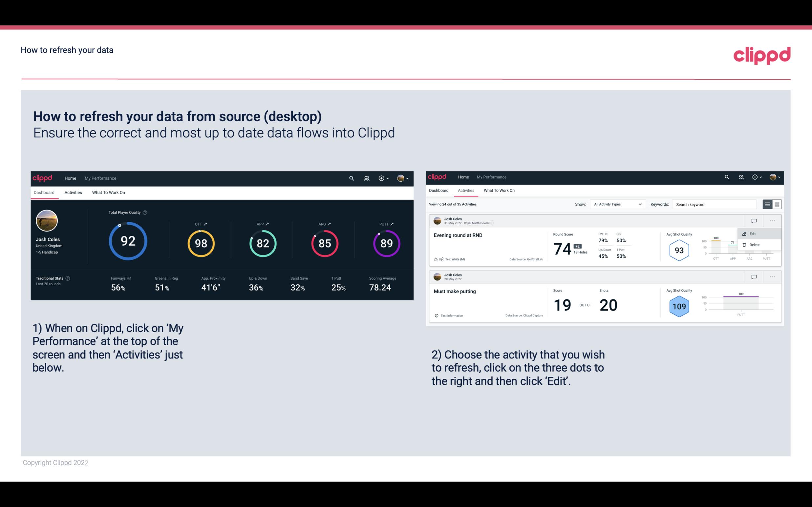Viewport: 812px width, 507px height.
Task: Click the Clippd home logo icon
Action: pos(42,177)
